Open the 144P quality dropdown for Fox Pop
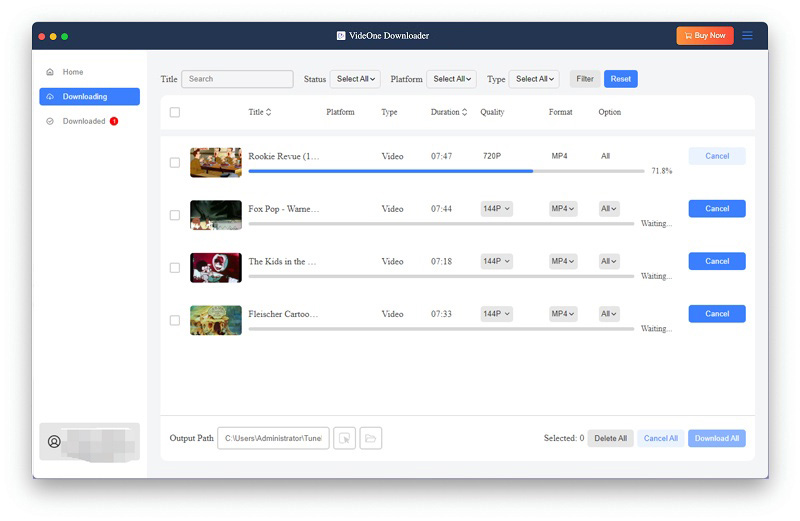This screenshot has width=800, height=521. point(496,209)
